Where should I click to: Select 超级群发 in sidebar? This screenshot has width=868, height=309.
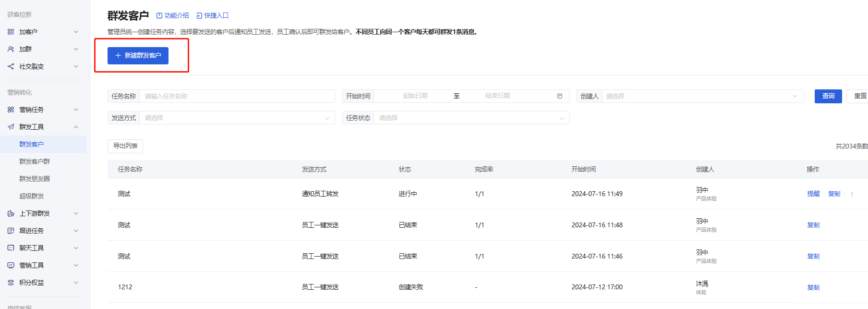click(32, 196)
